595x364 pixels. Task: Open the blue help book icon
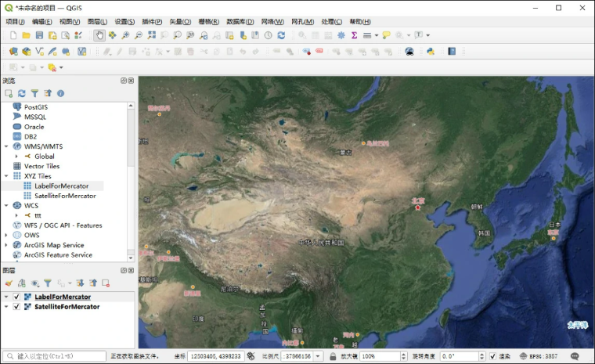pyautogui.click(x=452, y=51)
